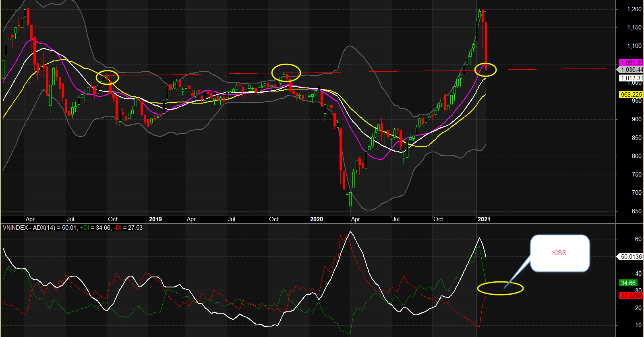Click the 1,100 price axis value

point(634,46)
